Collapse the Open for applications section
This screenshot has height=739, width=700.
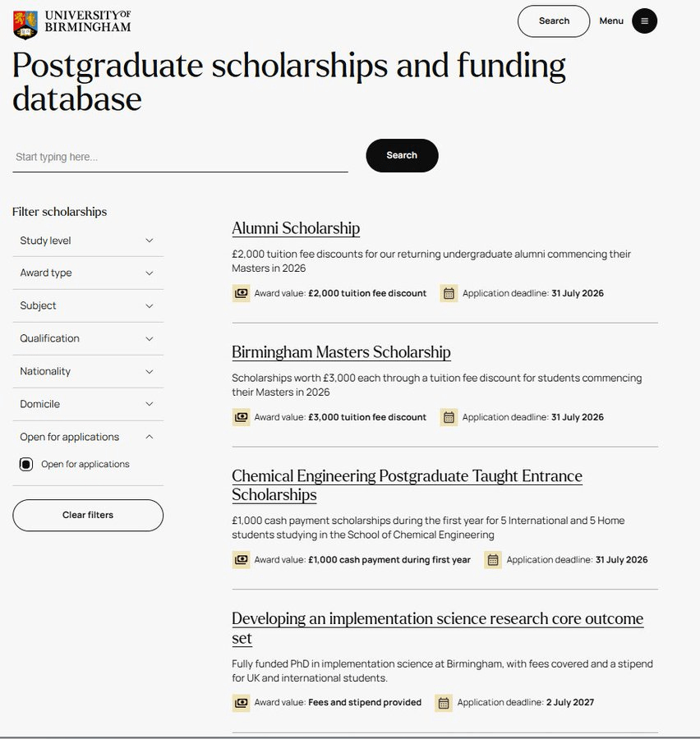[88, 437]
